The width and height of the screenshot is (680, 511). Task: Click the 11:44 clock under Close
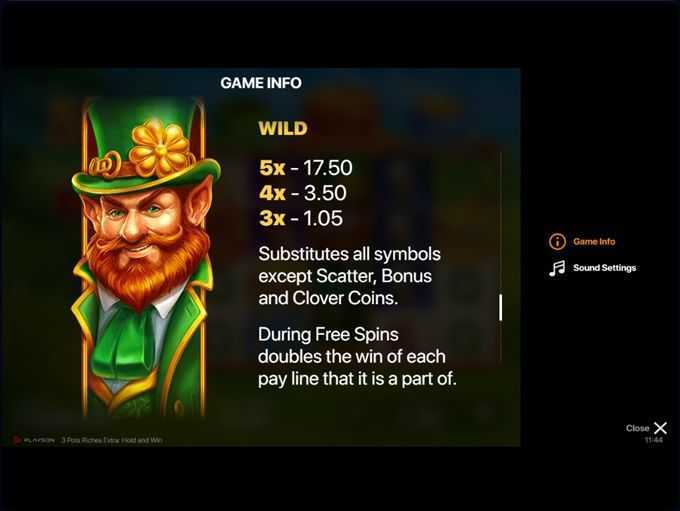pyautogui.click(x=654, y=440)
